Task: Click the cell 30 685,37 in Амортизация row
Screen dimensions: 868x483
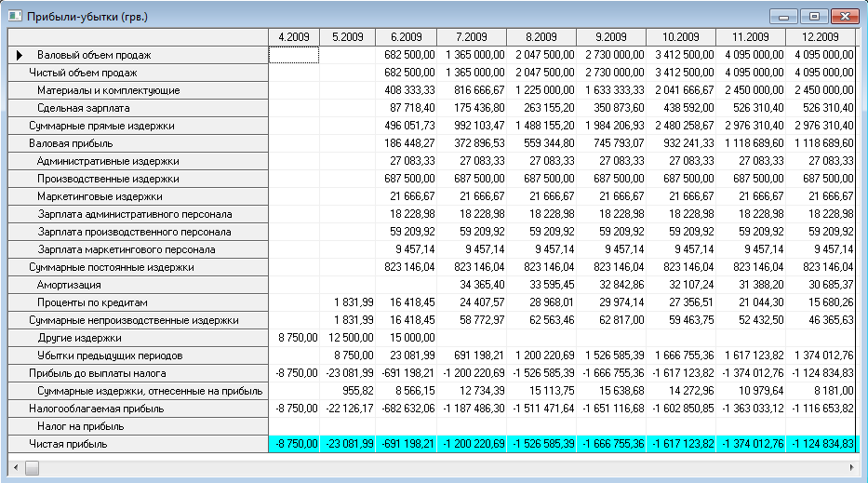Action: 821,286
